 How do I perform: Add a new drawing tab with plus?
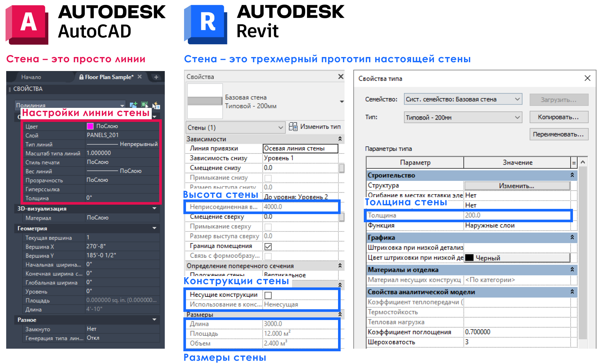[x=156, y=77]
